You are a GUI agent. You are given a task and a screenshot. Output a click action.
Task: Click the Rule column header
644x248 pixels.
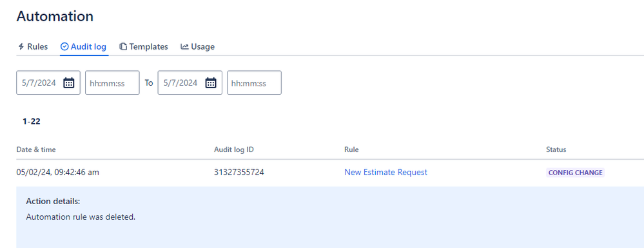click(x=351, y=149)
